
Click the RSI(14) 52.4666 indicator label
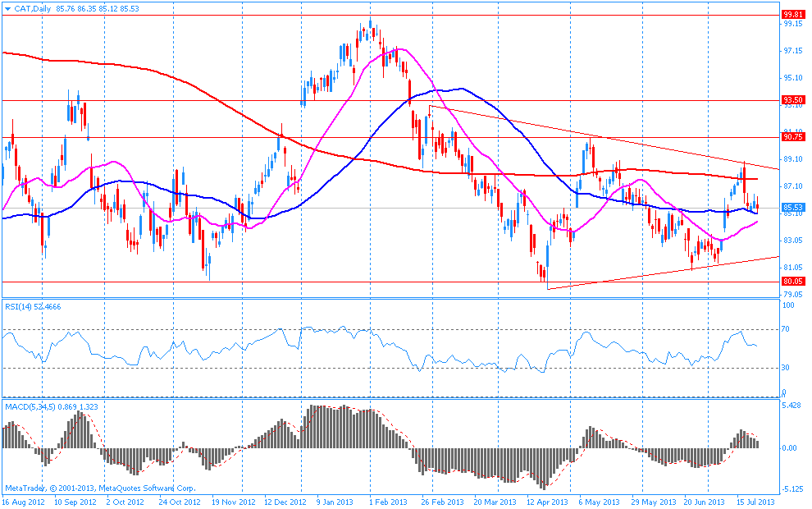[33, 307]
